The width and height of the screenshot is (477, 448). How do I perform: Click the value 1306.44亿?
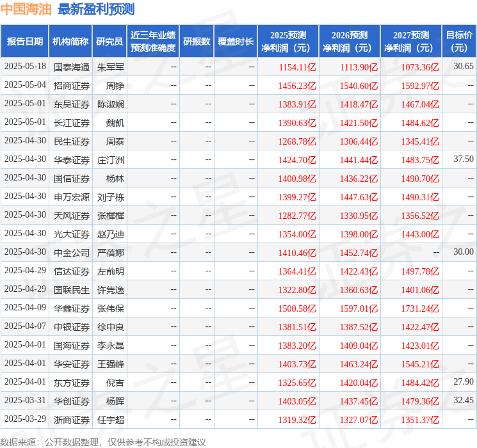tap(359, 141)
